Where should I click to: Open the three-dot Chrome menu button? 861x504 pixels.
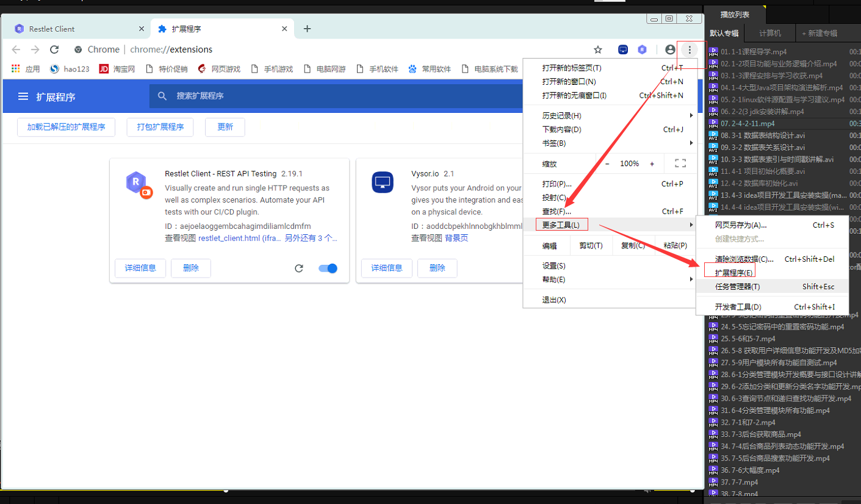point(690,49)
